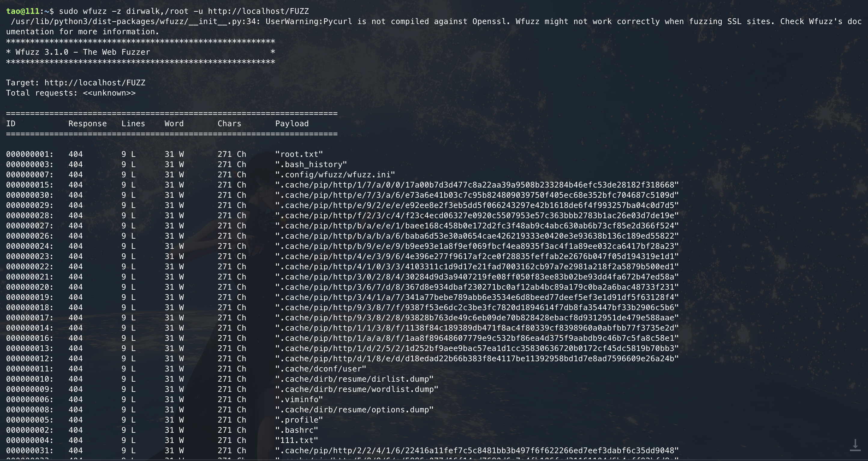Image resolution: width=868 pixels, height=461 pixels.
Task: Click the ".cache/dirb/resume/wordlist.dump" payload
Action: pos(356,389)
